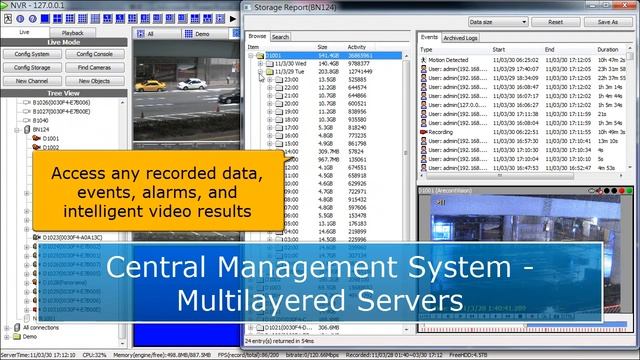Switch to the Live tab

[x=24, y=32]
